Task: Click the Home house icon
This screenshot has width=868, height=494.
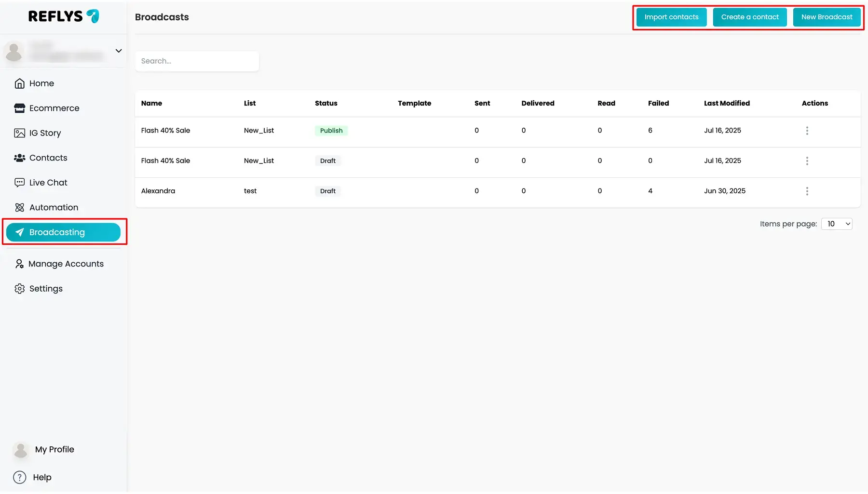Action: (19, 83)
